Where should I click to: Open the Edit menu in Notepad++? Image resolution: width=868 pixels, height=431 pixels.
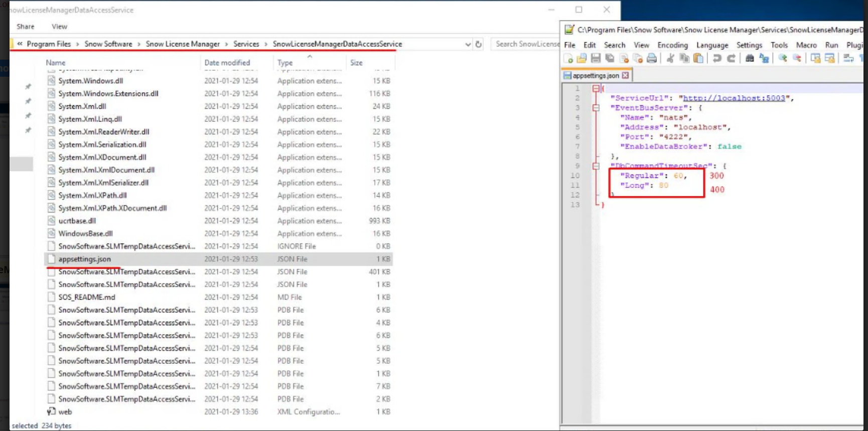pyautogui.click(x=590, y=45)
